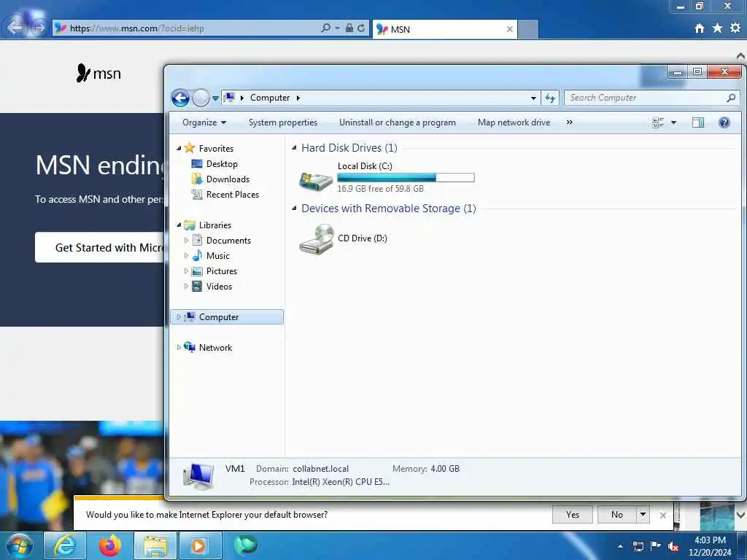Image resolution: width=747 pixels, height=560 pixels.
Task: Select Uninstall or change a program
Action: (398, 122)
